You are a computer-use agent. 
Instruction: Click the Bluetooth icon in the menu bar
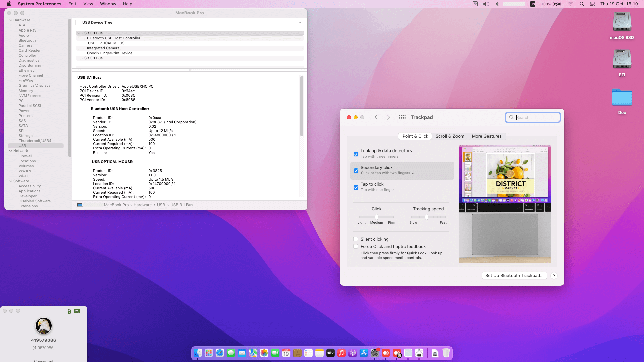pyautogui.click(x=497, y=4)
